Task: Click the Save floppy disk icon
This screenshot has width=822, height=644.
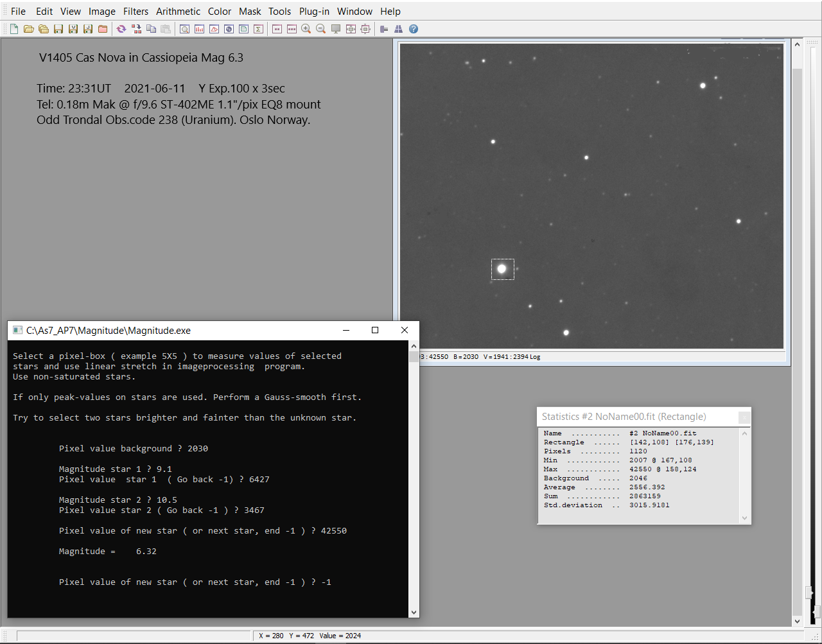Action: 58,29
